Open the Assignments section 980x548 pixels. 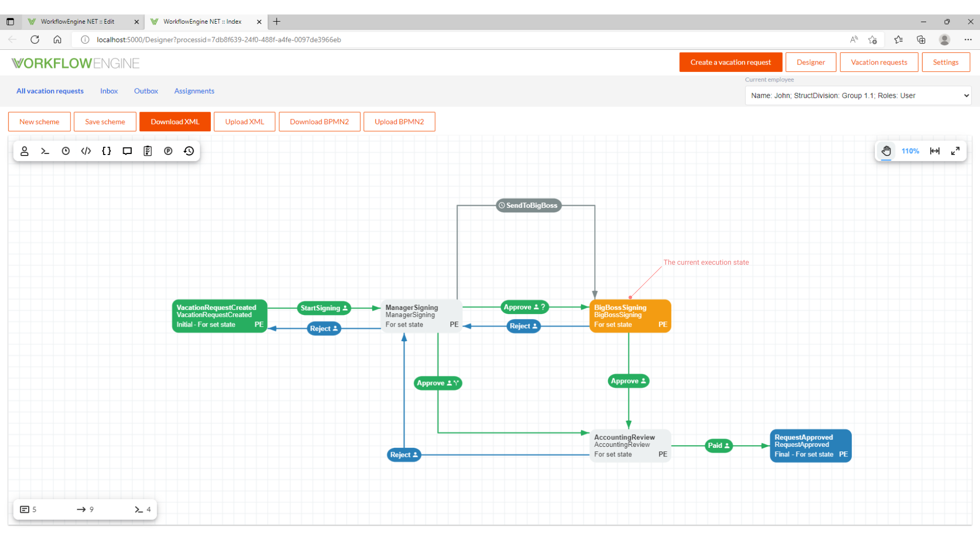coord(194,91)
